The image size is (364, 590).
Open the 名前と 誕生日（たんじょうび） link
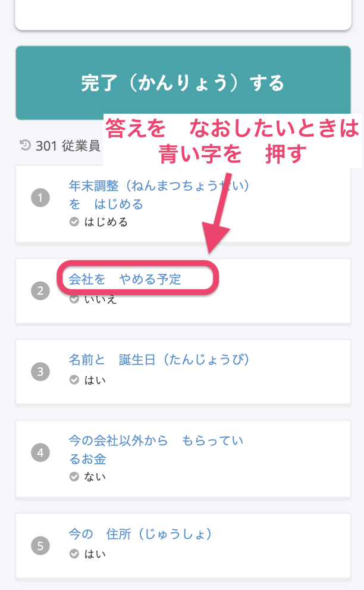click(x=159, y=360)
